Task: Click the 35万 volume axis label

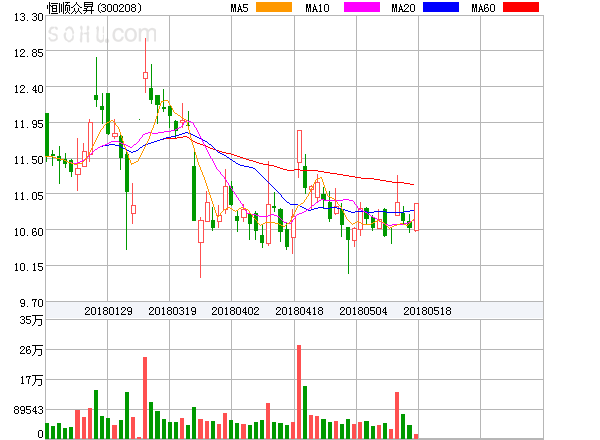Action: [x=31, y=320]
